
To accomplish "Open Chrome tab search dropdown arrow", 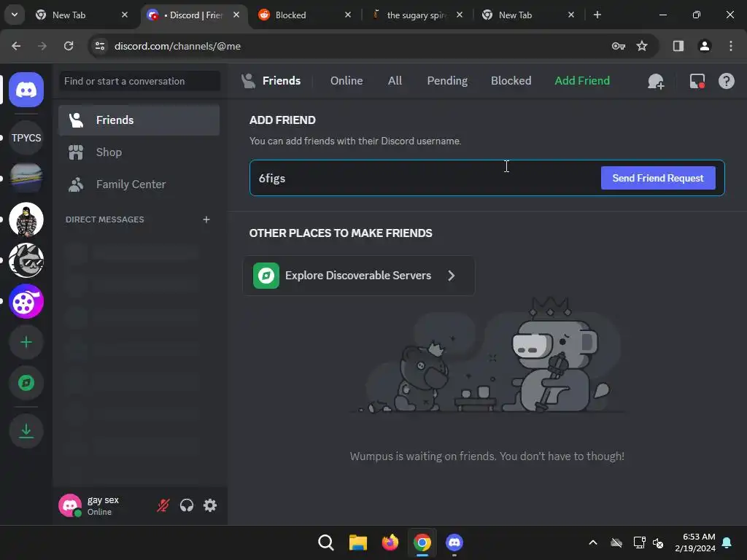I will pyautogui.click(x=15, y=15).
